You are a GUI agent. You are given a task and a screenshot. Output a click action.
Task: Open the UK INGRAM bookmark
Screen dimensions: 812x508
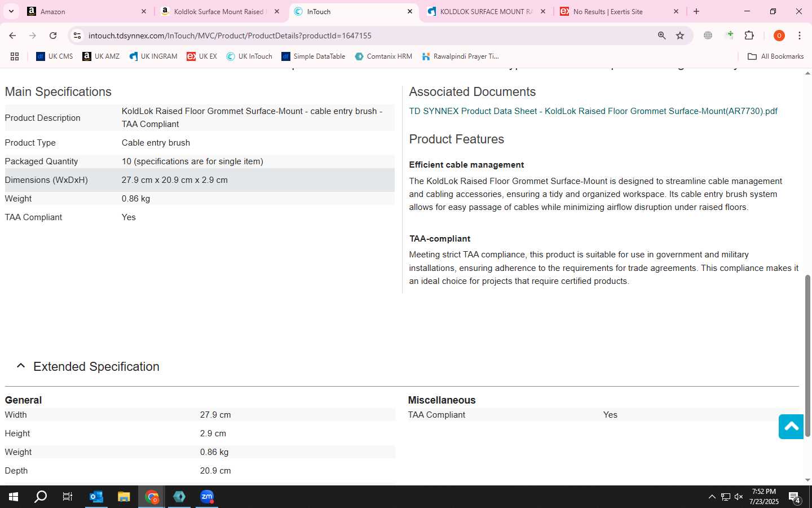pos(153,56)
